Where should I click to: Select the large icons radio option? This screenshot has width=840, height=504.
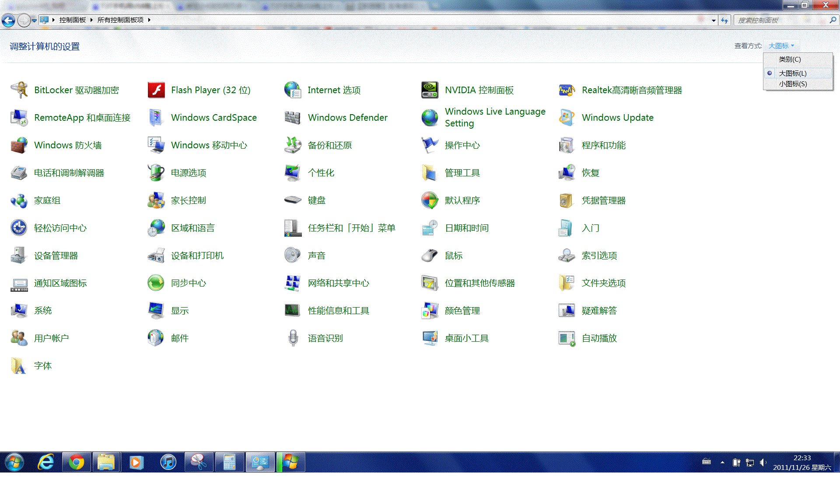792,73
